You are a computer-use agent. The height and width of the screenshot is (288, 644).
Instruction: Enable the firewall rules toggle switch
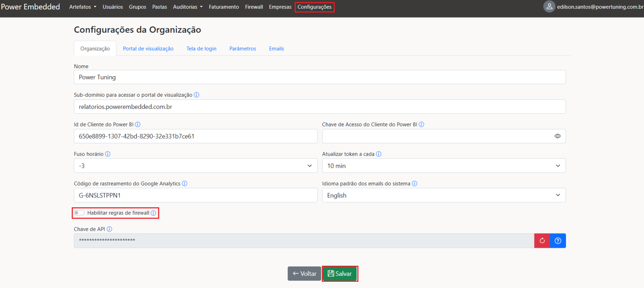click(x=79, y=213)
